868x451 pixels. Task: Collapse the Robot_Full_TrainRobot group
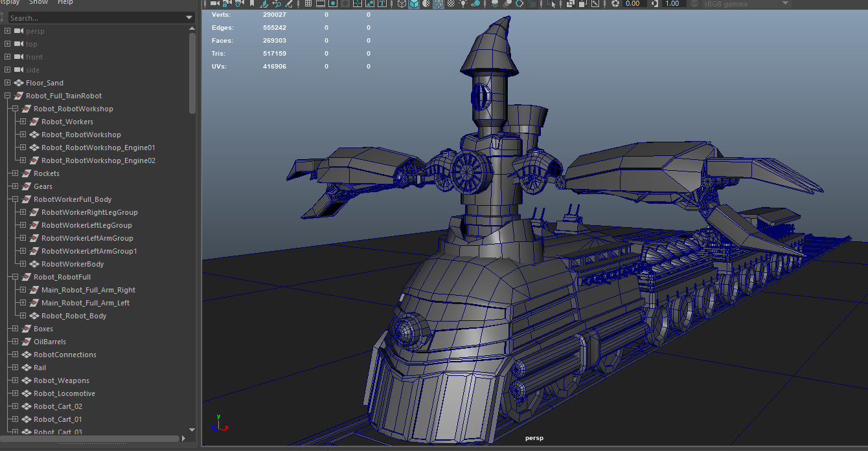coord(6,95)
